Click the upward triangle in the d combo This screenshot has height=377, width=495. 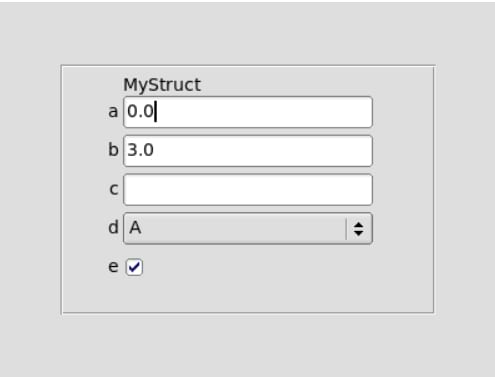point(359,225)
